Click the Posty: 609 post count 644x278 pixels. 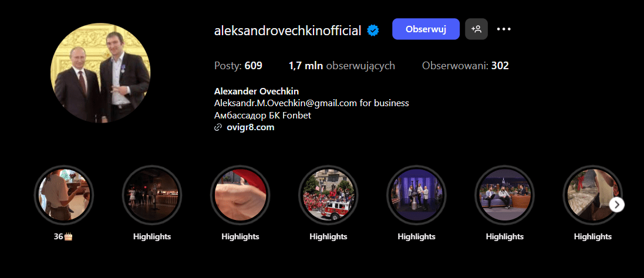tap(238, 66)
